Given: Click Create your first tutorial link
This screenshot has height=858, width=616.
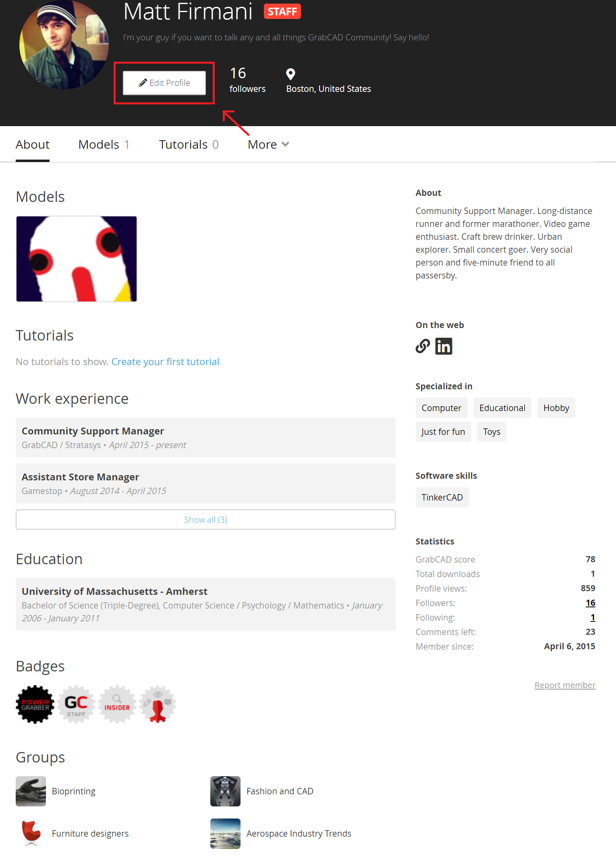Looking at the screenshot, I should 165,361.
